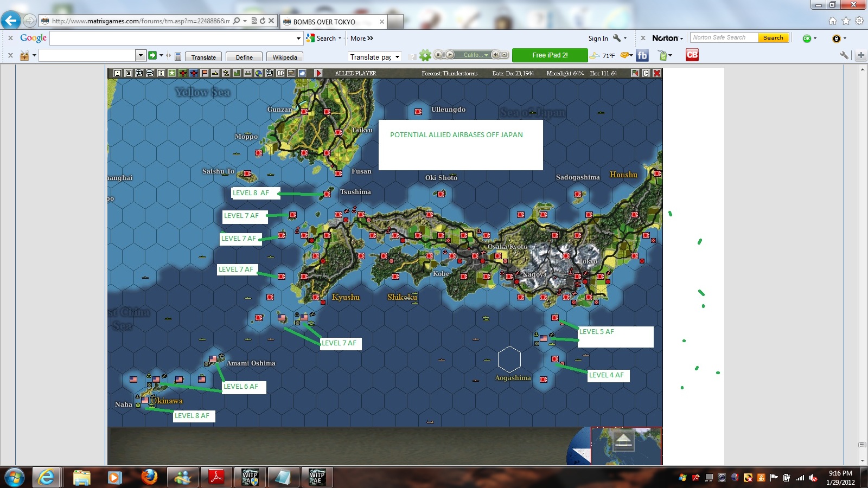This screenshot has width=868, height=488.
Task: Mute the toolbar radio speaker icon
Action: (495, 55)
